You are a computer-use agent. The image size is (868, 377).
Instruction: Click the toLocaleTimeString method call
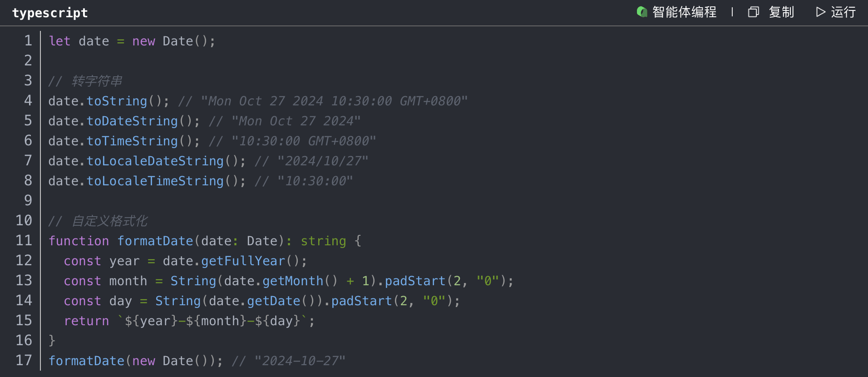point(155,181)
